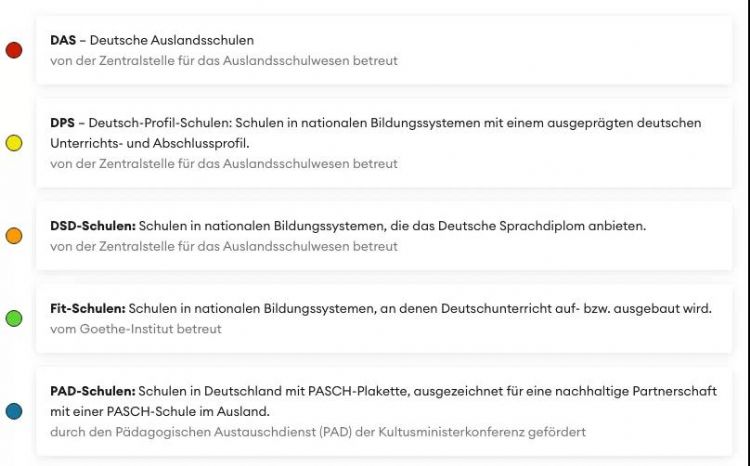The width and height of the screenshot is (750, 466).
Task: Click the Zentralstelle subtitle under DAS
Action: [x=223, y=60]
